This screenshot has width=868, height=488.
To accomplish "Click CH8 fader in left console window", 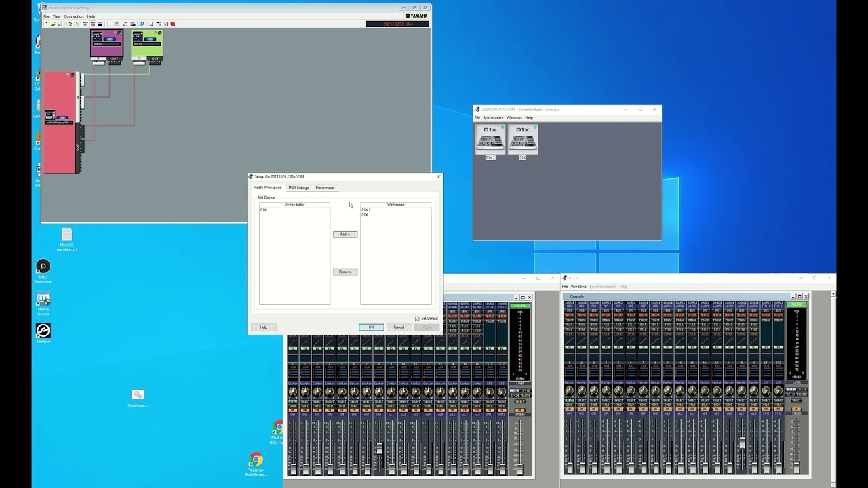I will pos(379,449).
